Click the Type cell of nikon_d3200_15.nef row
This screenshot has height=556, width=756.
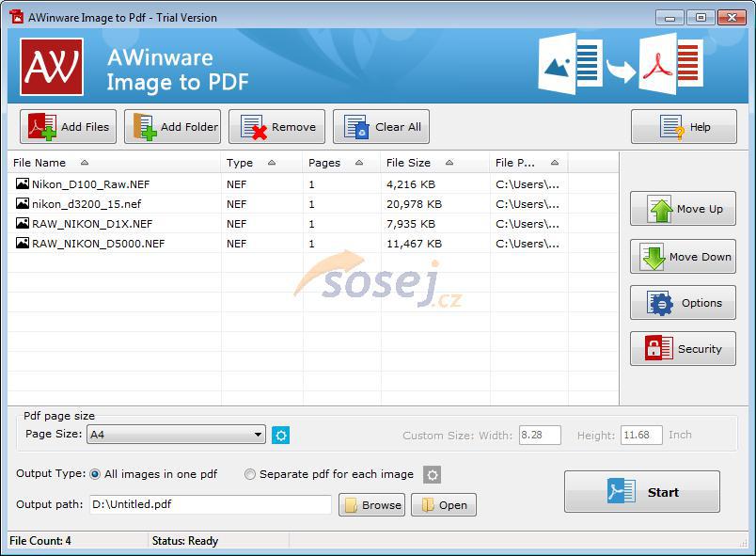236,204
